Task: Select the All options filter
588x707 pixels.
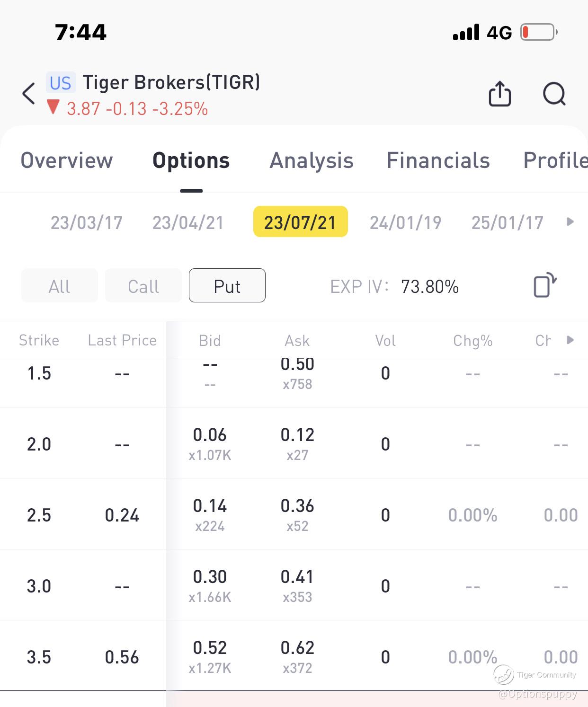Action: coord(59,286)
